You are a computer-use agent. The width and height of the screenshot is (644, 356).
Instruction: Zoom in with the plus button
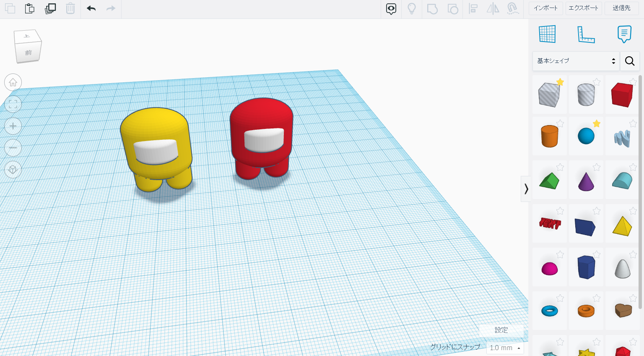(13, 126)
